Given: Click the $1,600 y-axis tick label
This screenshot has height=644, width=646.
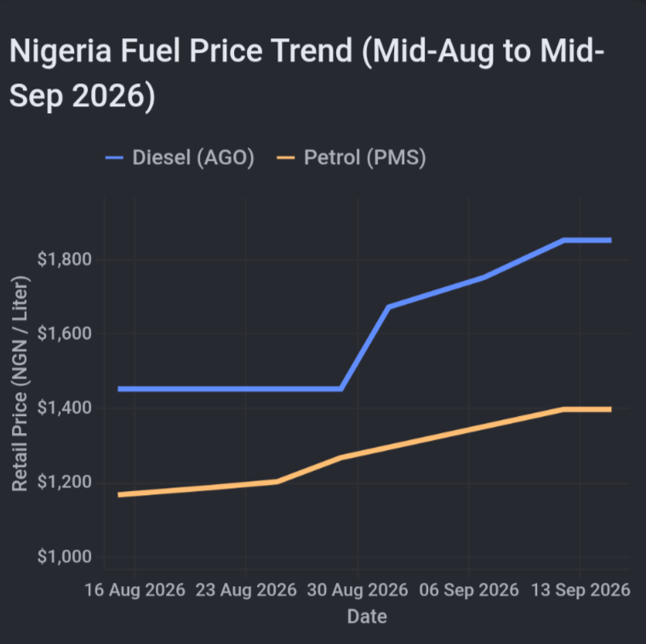Looking at the screenshot, I should [x=65, y=333].
